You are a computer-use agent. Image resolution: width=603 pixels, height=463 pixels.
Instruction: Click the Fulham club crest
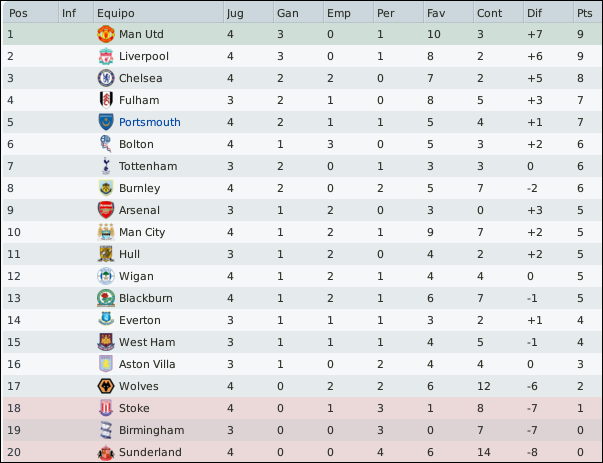point(106,100)
